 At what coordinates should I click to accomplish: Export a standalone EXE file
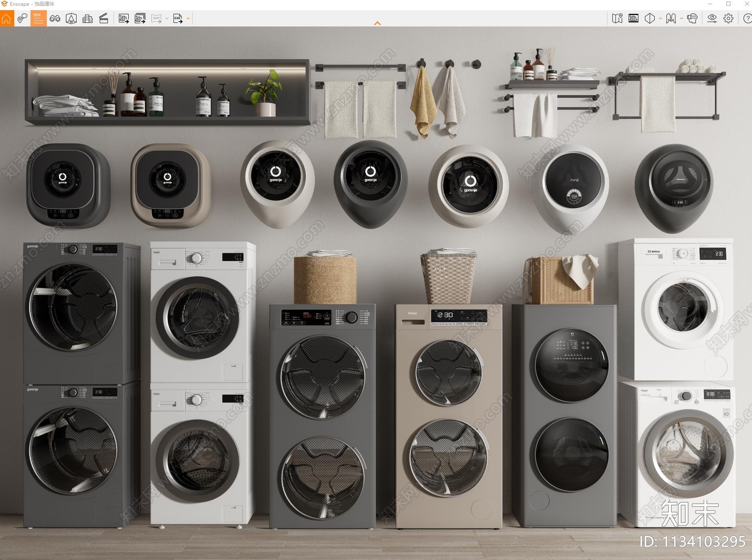tap(178, 18)
